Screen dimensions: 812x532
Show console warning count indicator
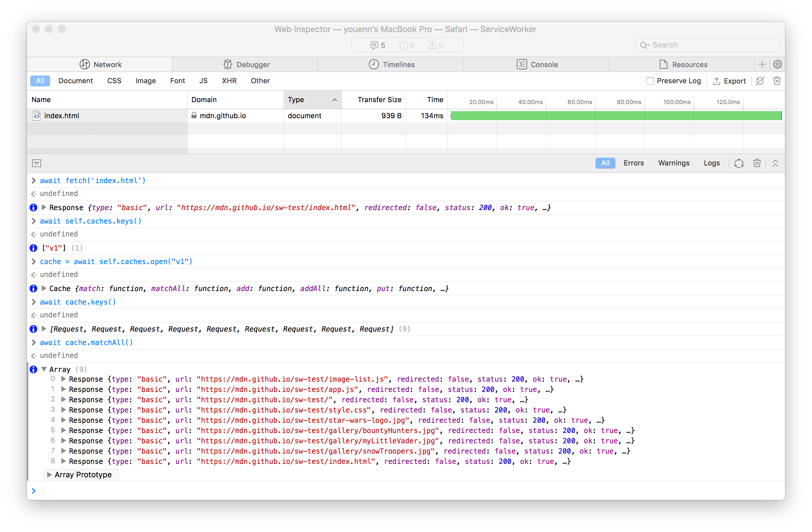436,45
